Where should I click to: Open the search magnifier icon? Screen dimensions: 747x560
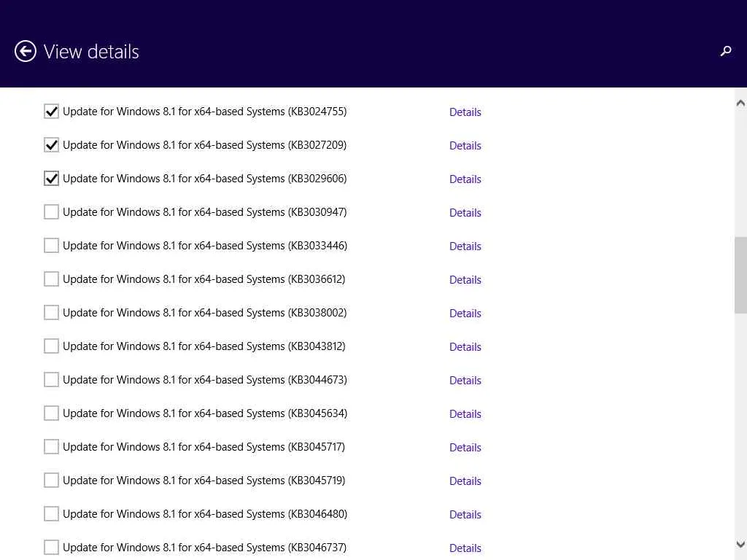[725, 51]
